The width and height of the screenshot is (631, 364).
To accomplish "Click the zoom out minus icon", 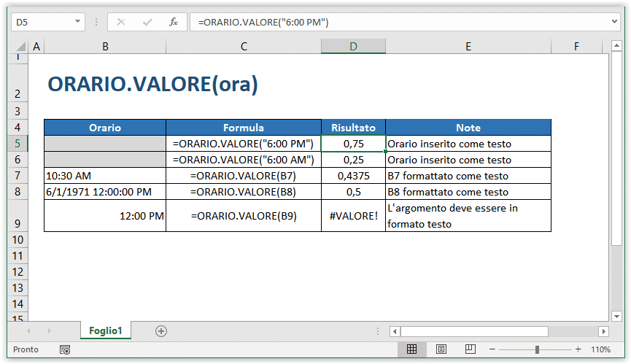I will pos(492,349).
